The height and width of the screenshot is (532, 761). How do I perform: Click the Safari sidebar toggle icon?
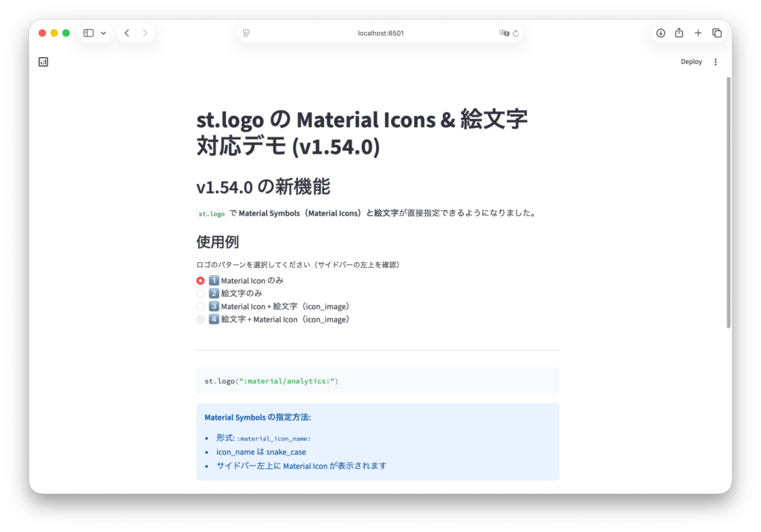click(x=88, y=33)
